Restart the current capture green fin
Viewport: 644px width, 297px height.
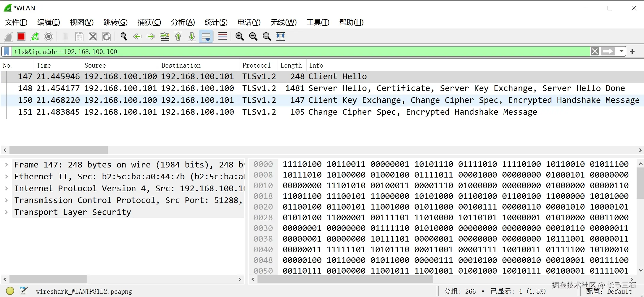click(x=35, y=36)
